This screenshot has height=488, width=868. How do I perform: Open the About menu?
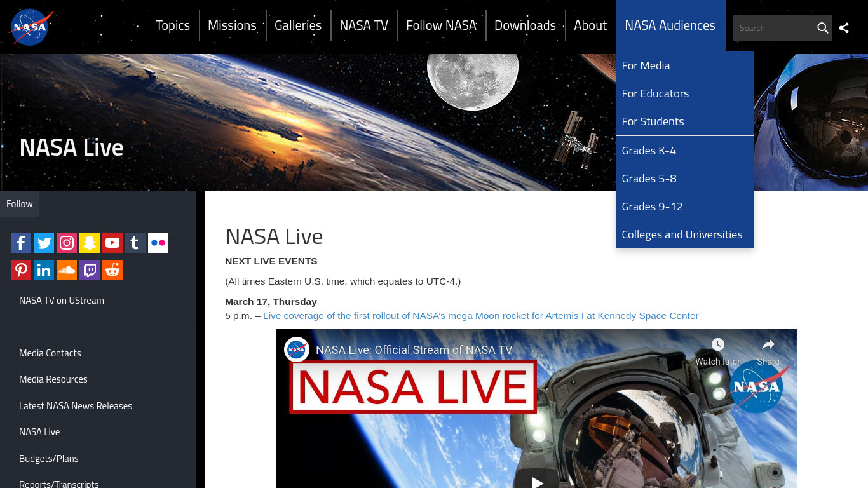pyautogui.click(x=590, y=25)
